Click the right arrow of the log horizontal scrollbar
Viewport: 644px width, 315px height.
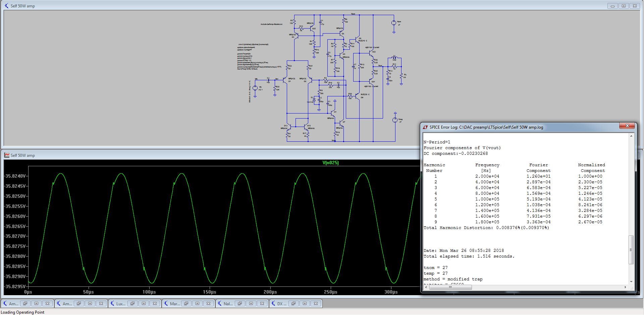pyautogui.click(x=626, y=287)
